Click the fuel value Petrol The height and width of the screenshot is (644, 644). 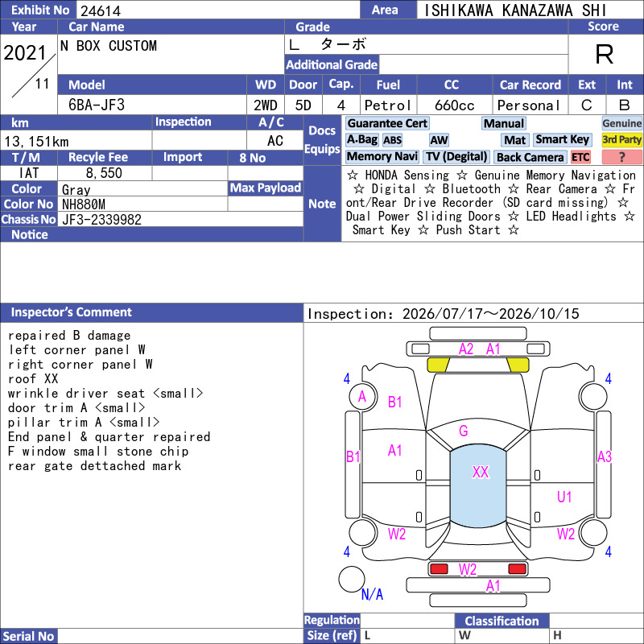388,105
